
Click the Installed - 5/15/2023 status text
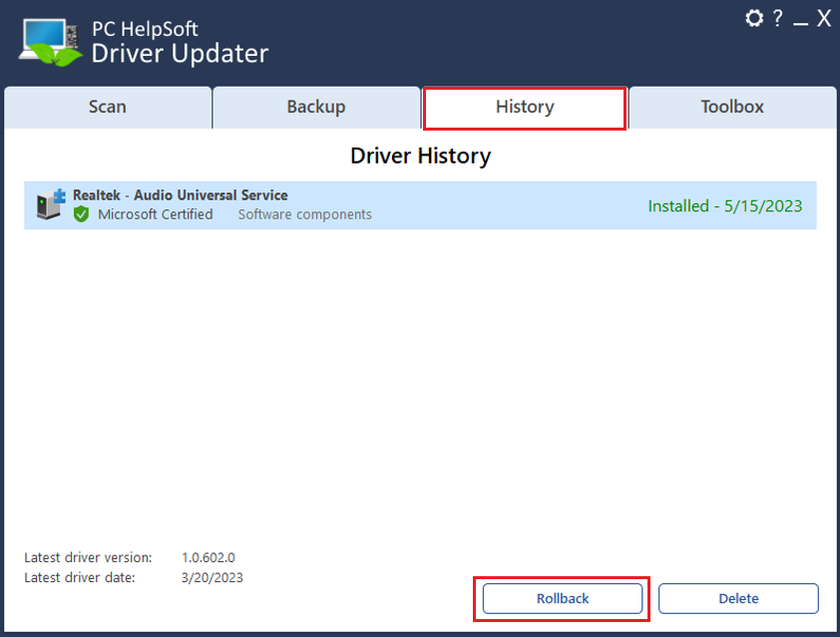click(725, 206)
